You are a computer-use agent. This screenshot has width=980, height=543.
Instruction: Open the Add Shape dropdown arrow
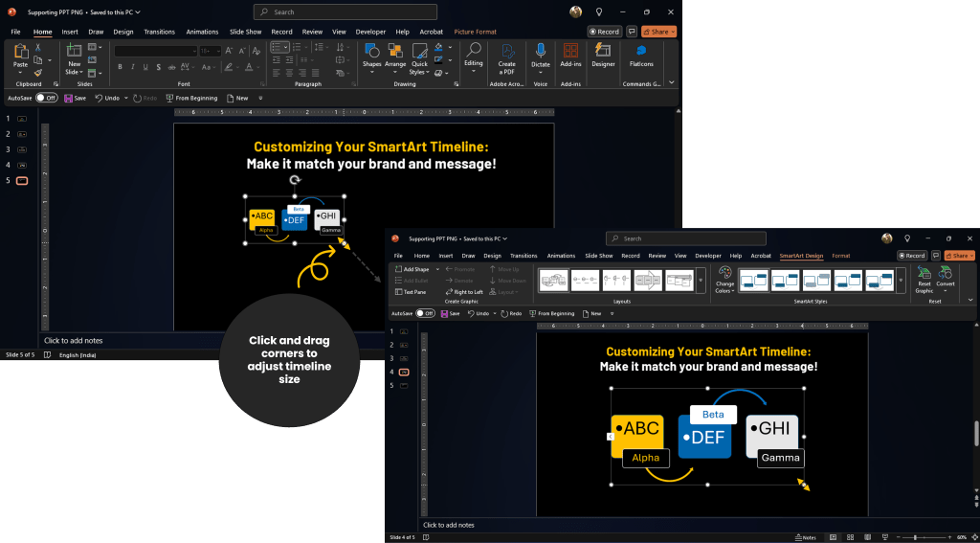coord(438,269)
